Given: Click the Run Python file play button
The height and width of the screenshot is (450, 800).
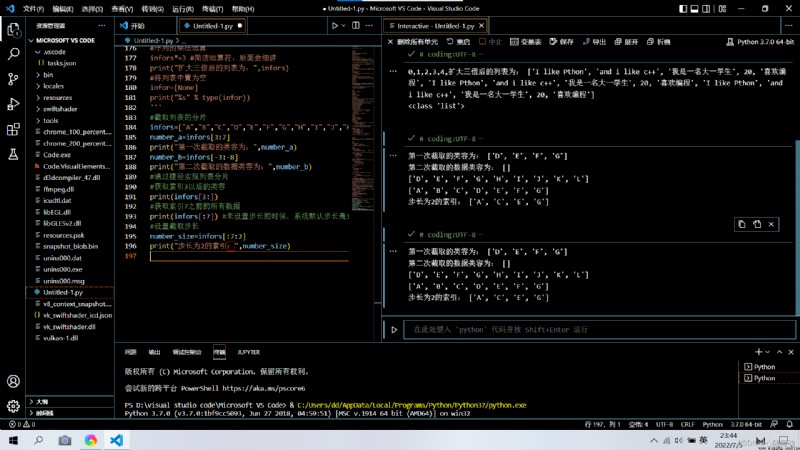Looking at the screenshot, I should [x=335, y=26].
